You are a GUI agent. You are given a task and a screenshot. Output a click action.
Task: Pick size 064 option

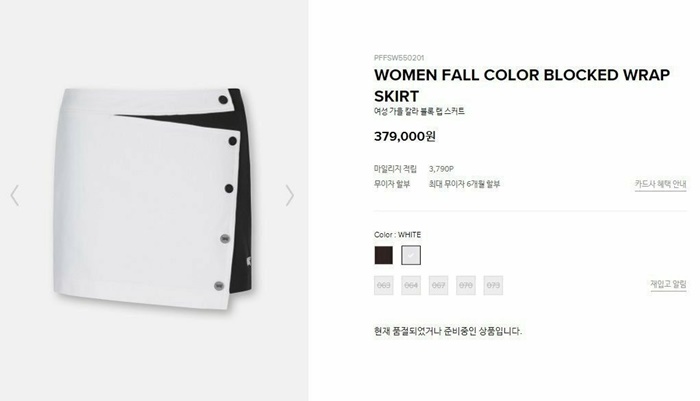tap(411, 285)
